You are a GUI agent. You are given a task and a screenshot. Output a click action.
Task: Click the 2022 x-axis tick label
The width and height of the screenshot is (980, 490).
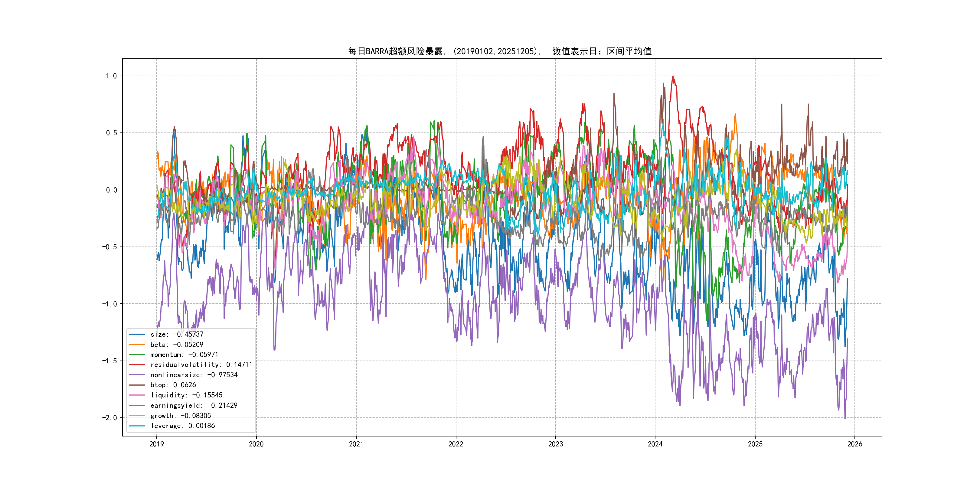456,444
